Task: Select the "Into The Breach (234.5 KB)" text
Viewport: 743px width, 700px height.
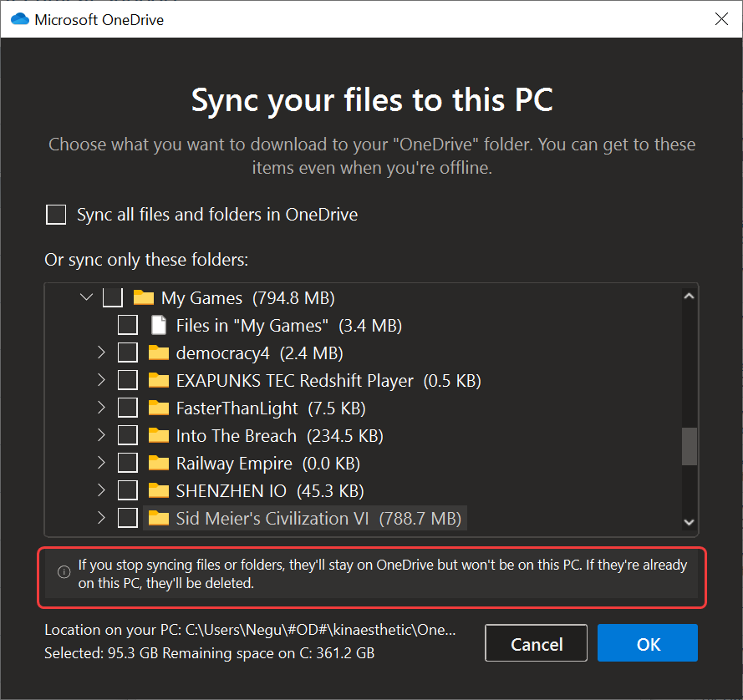Action: tap(280, 436)
